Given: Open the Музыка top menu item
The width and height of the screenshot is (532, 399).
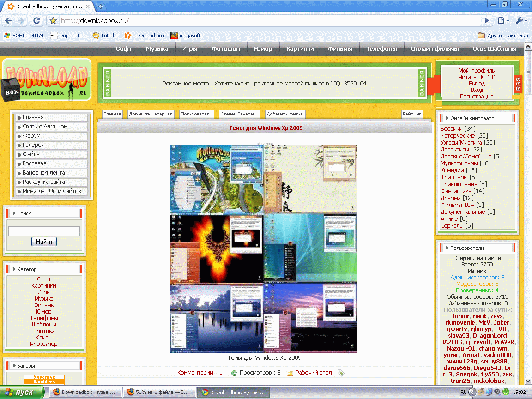Looking at the screenshot, I should pos(157,49).
